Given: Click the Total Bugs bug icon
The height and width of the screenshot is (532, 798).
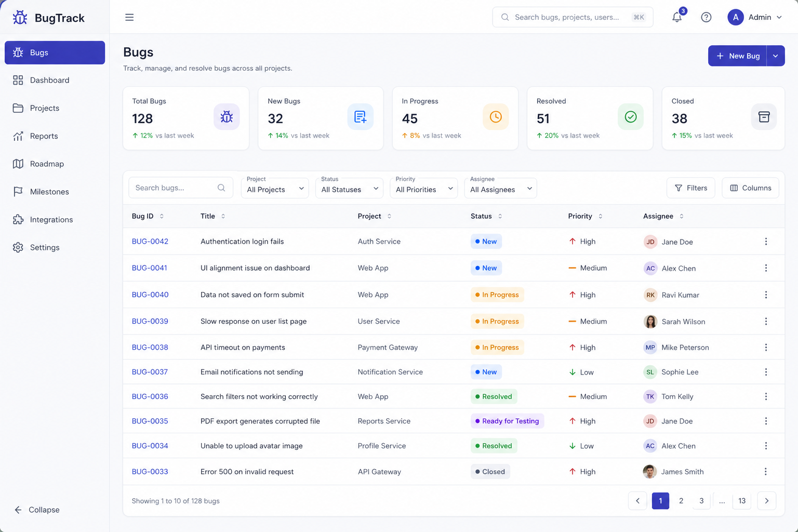Looking at the screenshot, I should tap(227, 117).
